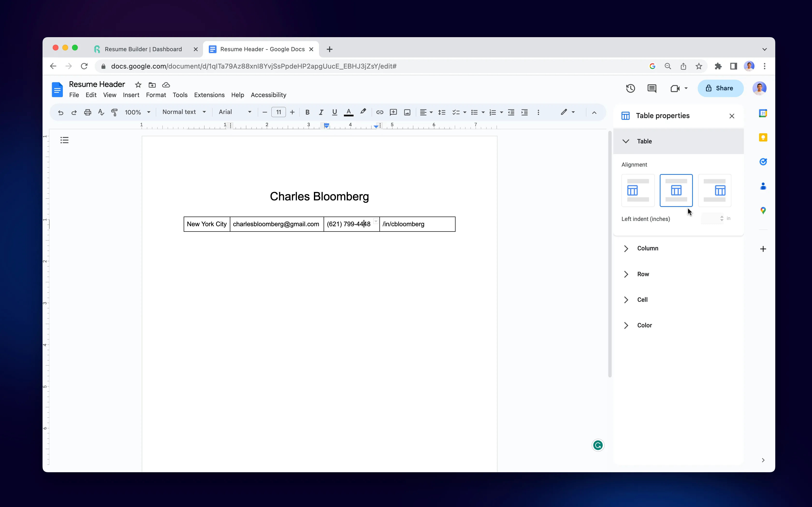Image resolution: width=812 pixels, height=507 pixels.
Task: Open the Format menu
Action: [x=155, y=95]
